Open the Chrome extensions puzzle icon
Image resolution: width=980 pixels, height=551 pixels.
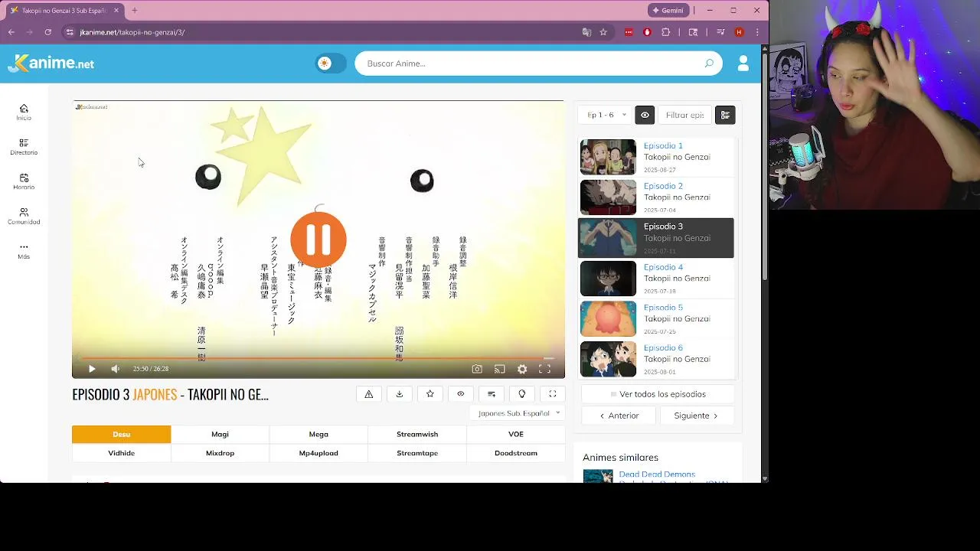pos(665,32)
